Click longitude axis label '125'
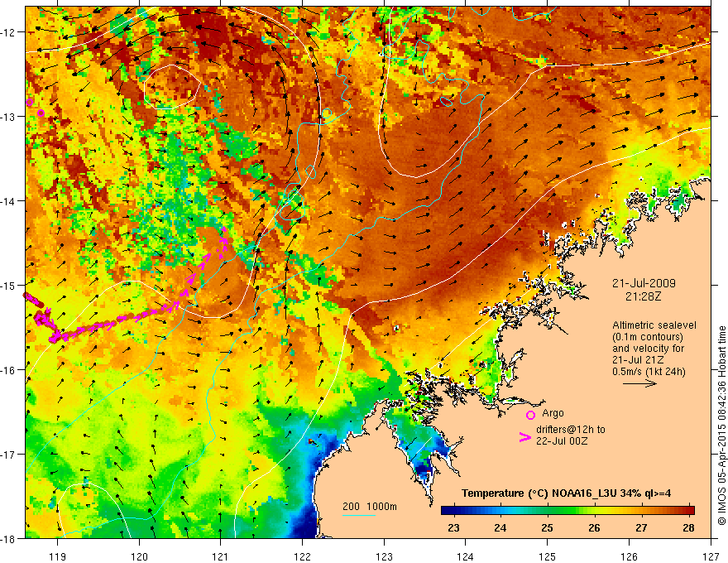 coord(548,556)
